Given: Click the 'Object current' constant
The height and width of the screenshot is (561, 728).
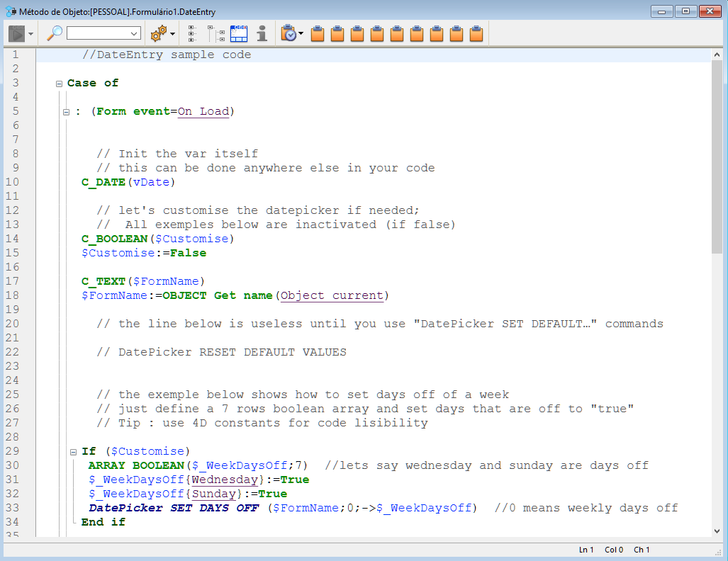Looking at the screenshot, I should (332, 295).
